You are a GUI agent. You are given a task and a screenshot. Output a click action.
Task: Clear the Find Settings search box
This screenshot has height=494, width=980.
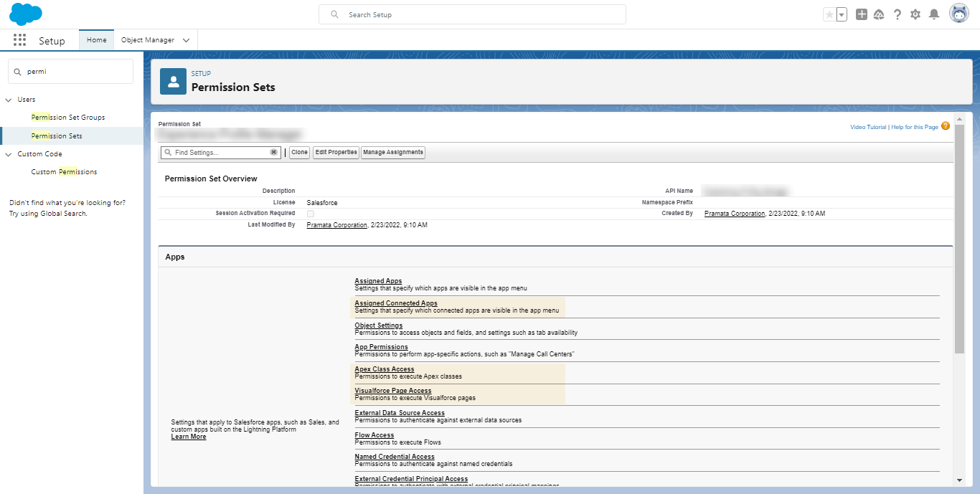(273, 152)
